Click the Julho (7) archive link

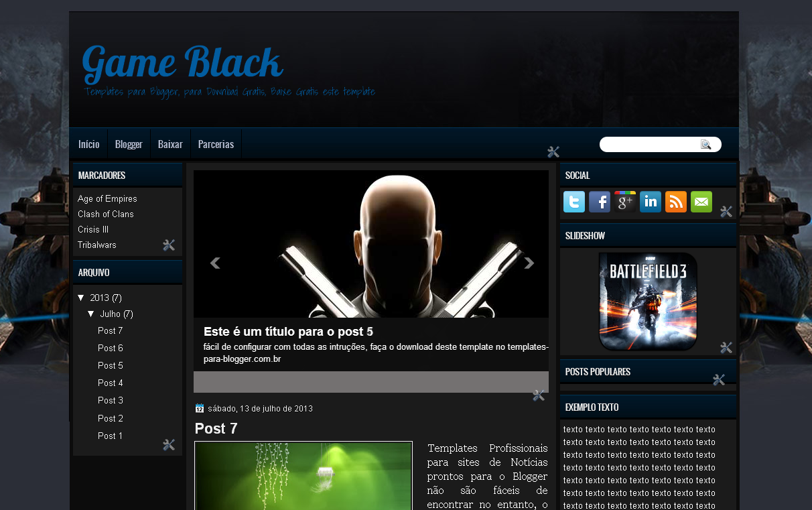(x=117, y=314)
